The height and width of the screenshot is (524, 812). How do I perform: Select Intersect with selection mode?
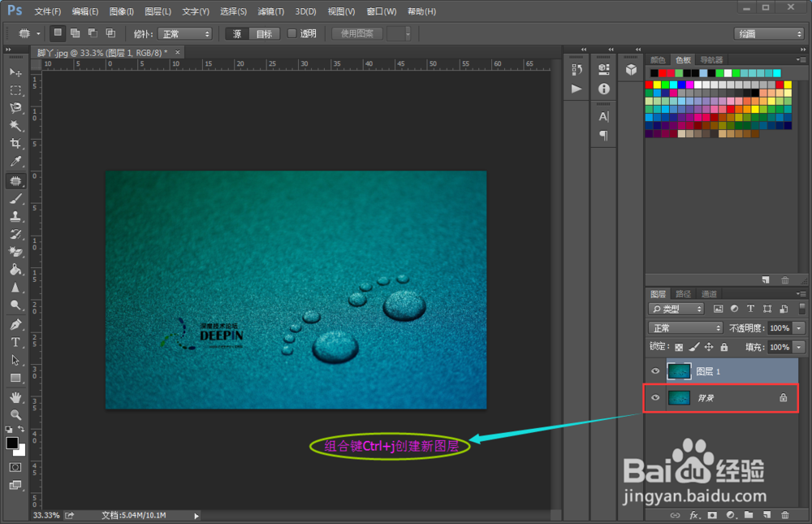pyautogui.click(x=110, y=33)
